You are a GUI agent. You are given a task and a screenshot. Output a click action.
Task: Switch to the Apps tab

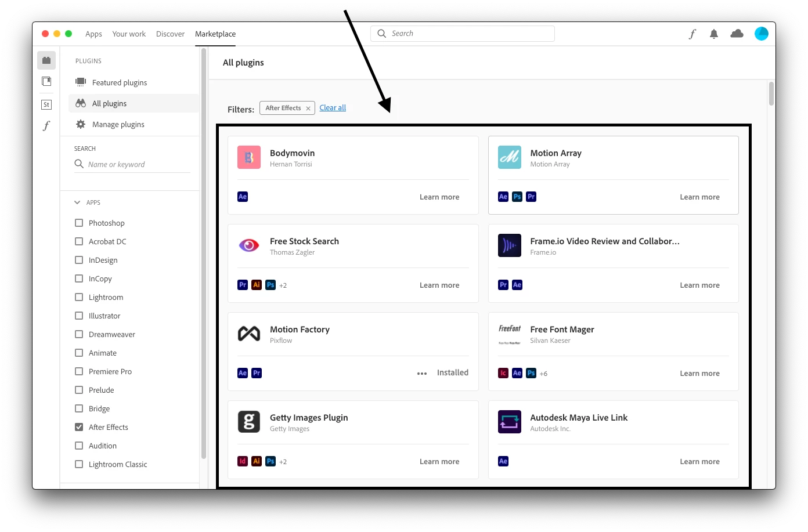tap(93, 34)
